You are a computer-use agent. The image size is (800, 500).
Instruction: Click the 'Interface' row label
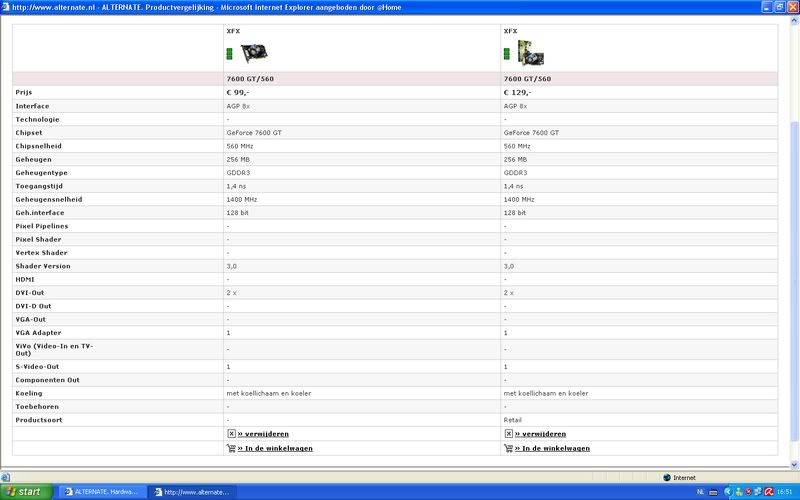click(32, 106)
